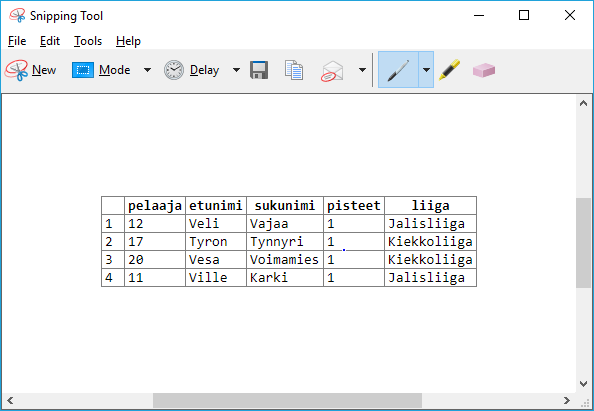Maximize the Snipping Tool window

pyautogui.click(x=524, y=16)
